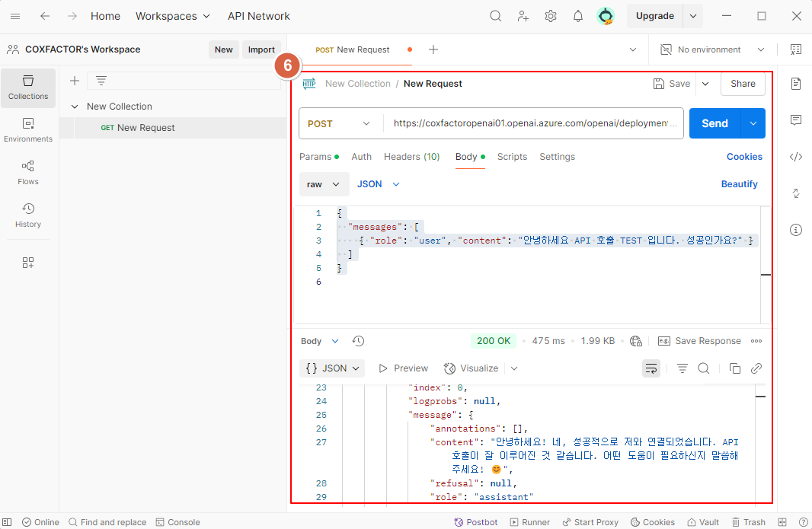Click the configure workspace sidebar icon

click(28, 263)
